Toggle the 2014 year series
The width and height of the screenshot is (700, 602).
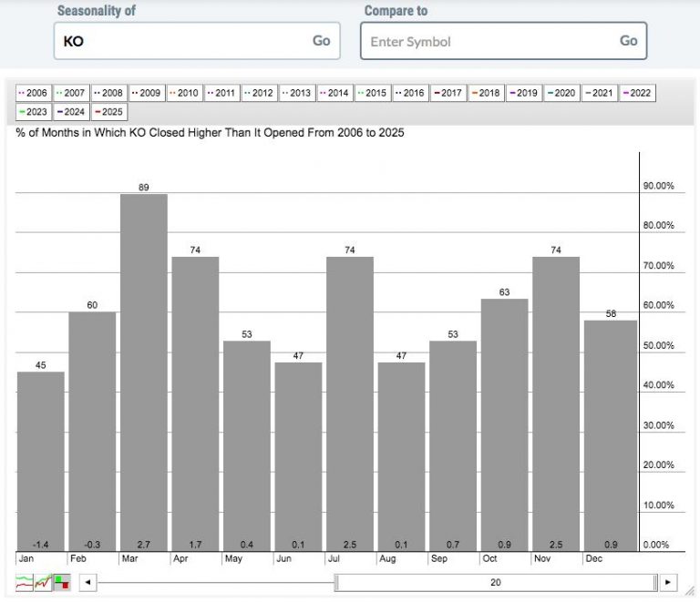[x=335, y=93]
